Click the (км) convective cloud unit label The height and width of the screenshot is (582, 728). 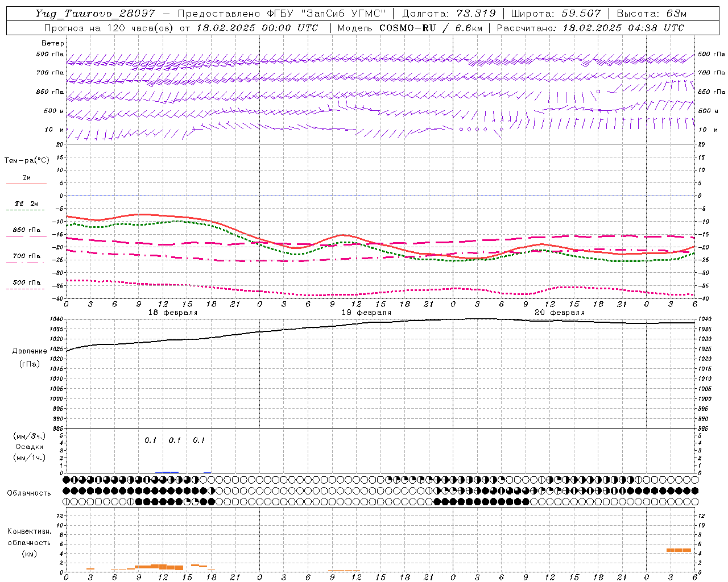[29, 554]
